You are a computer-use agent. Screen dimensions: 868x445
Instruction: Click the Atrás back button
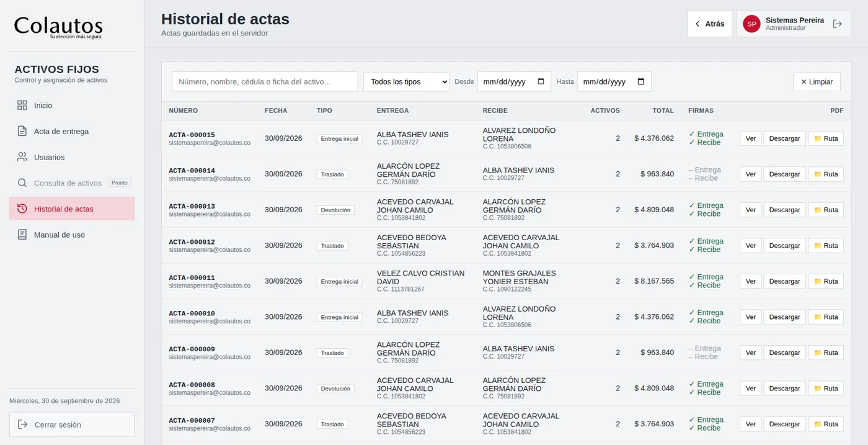709,24
